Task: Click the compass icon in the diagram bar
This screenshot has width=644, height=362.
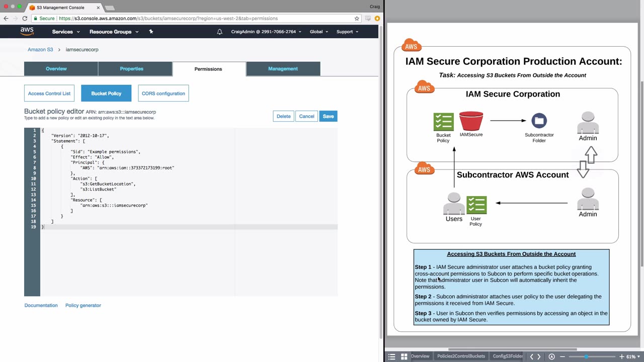Action: point(551,356)
